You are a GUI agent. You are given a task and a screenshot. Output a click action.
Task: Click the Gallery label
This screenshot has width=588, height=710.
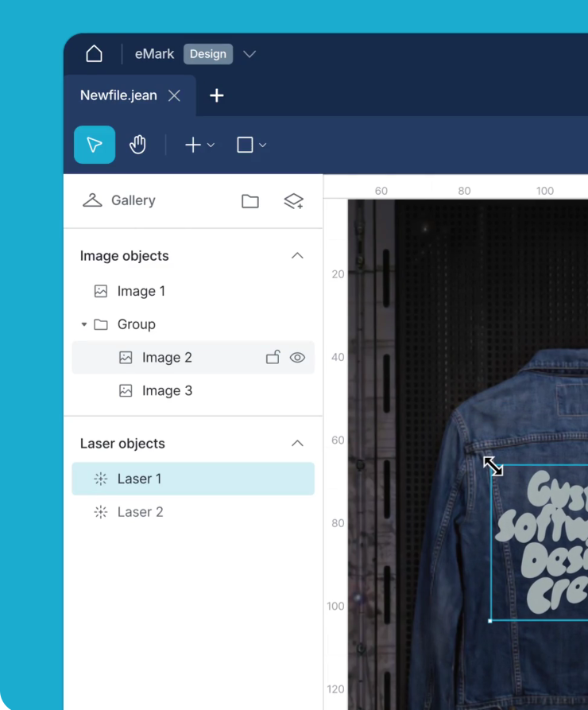click(x=133, y=200)
